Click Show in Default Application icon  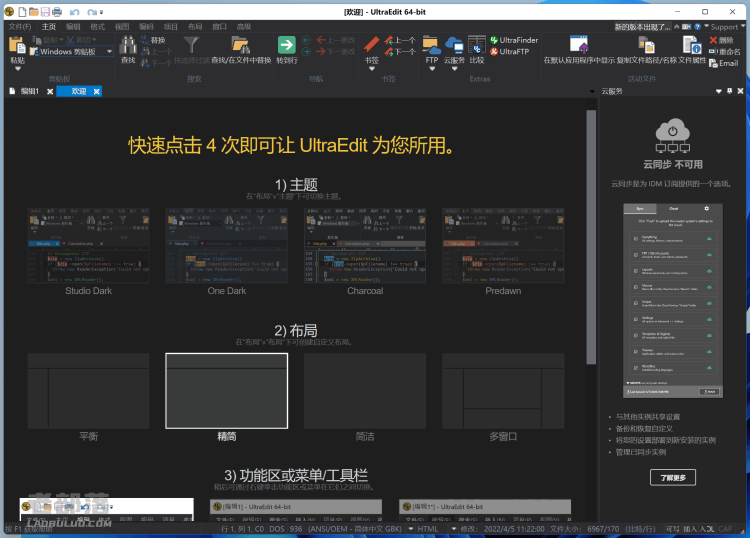(579, 45)
